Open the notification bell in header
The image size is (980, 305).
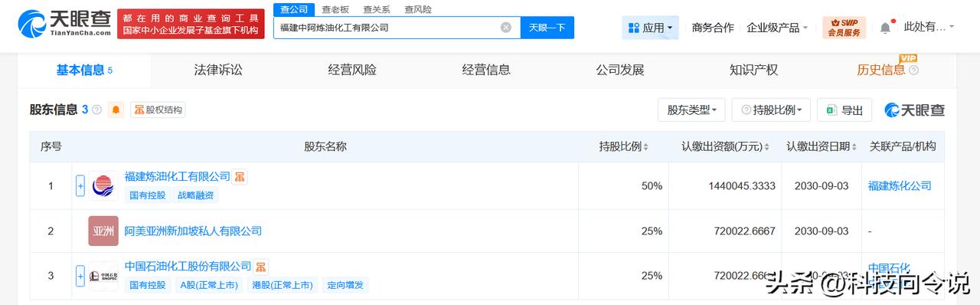[x=885, y=28]
